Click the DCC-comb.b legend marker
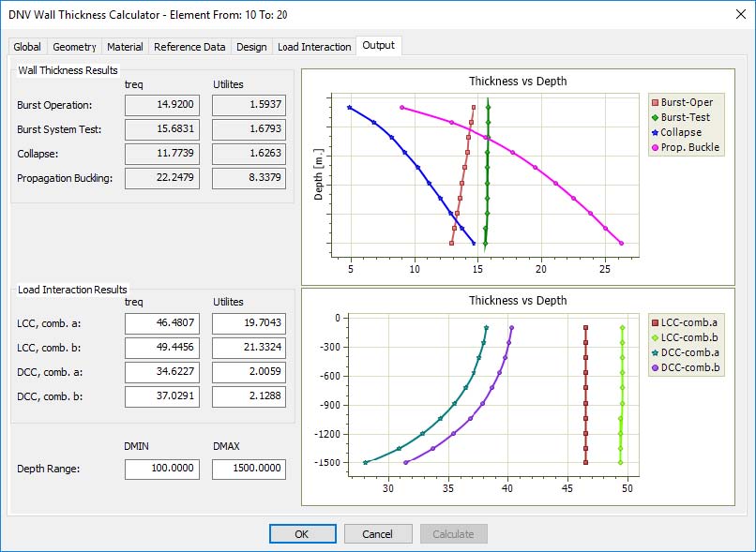756x552 pixels. coord(655,367)
